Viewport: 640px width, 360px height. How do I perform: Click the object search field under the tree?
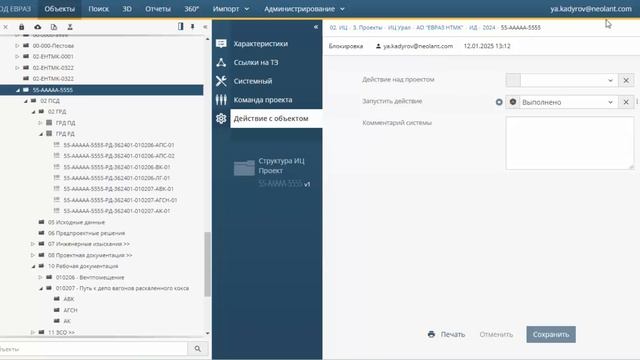coord(93,349)
